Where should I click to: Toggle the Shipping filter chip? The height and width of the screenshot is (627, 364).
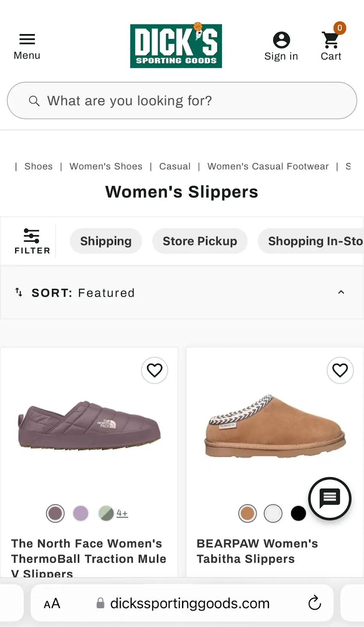click(106, 241)
